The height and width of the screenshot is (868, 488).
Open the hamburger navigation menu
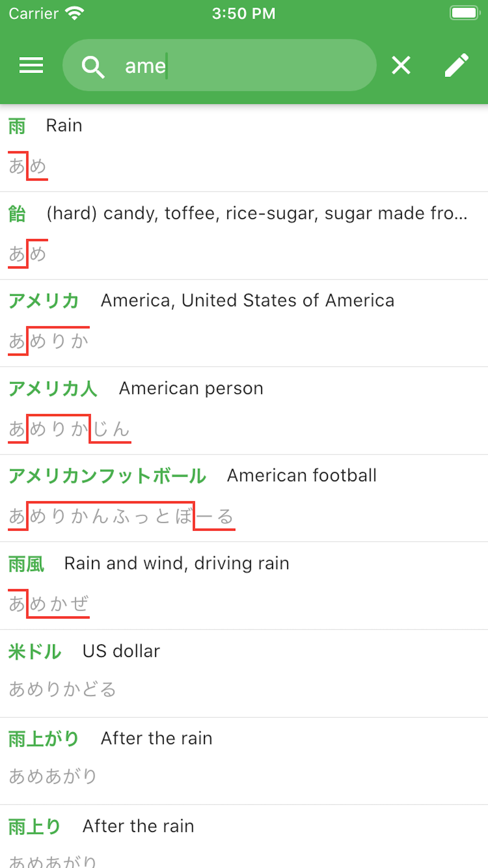coord(31,65)
